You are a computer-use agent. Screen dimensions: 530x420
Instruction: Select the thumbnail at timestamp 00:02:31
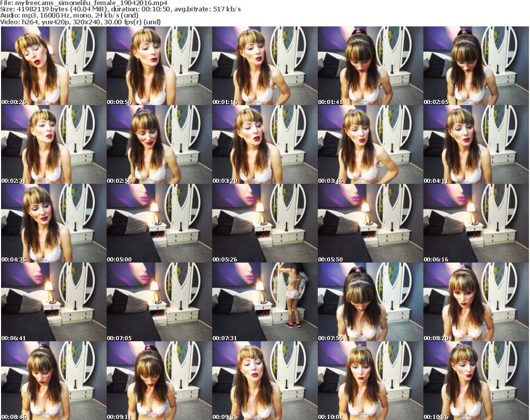[x=53, y=144]
